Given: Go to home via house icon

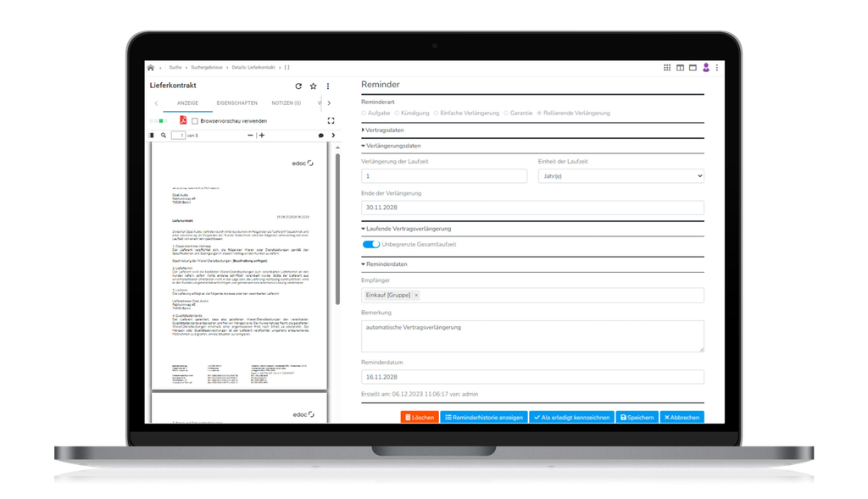Looking at the screenshot, I should tap(151, 68).
